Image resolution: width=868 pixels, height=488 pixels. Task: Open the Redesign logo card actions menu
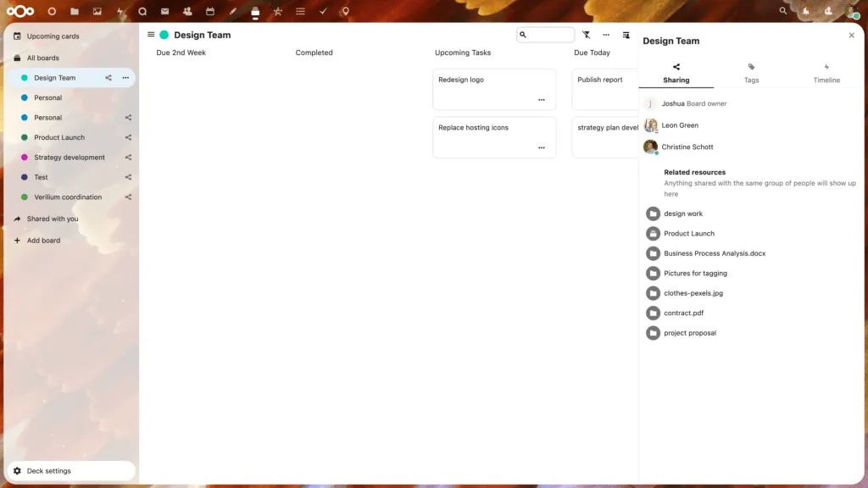(542, 100)
